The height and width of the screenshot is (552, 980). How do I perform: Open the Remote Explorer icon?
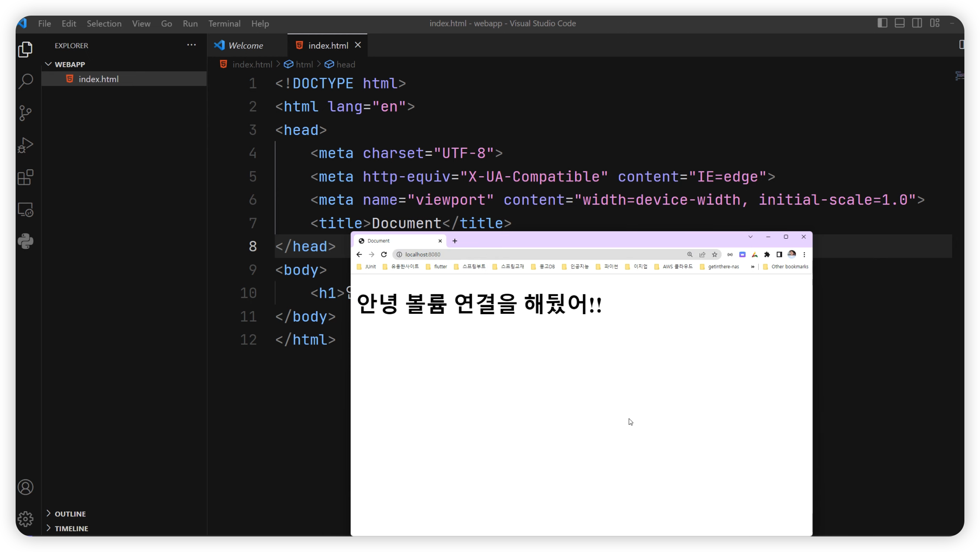pyautogui.click(x=26, y=210)
